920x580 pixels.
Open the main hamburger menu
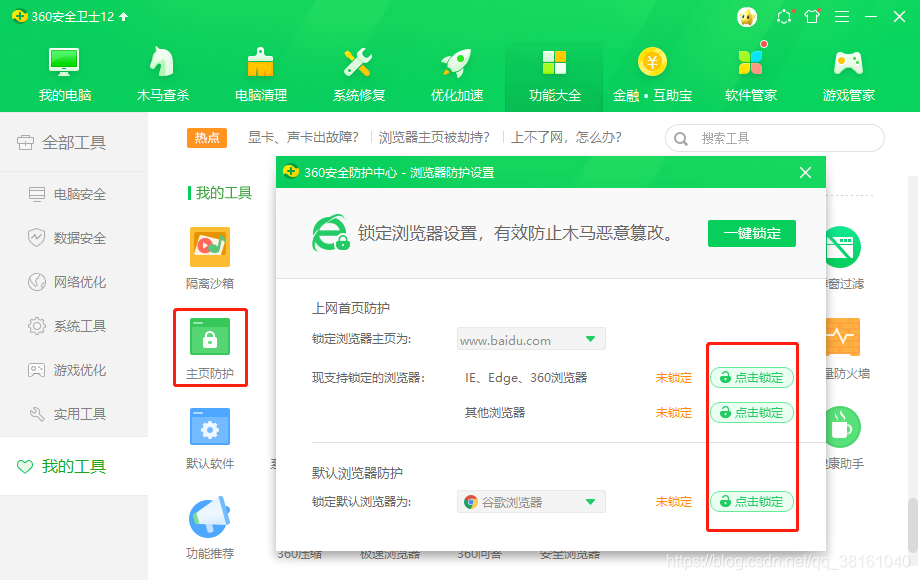click(x=842, y=17)
